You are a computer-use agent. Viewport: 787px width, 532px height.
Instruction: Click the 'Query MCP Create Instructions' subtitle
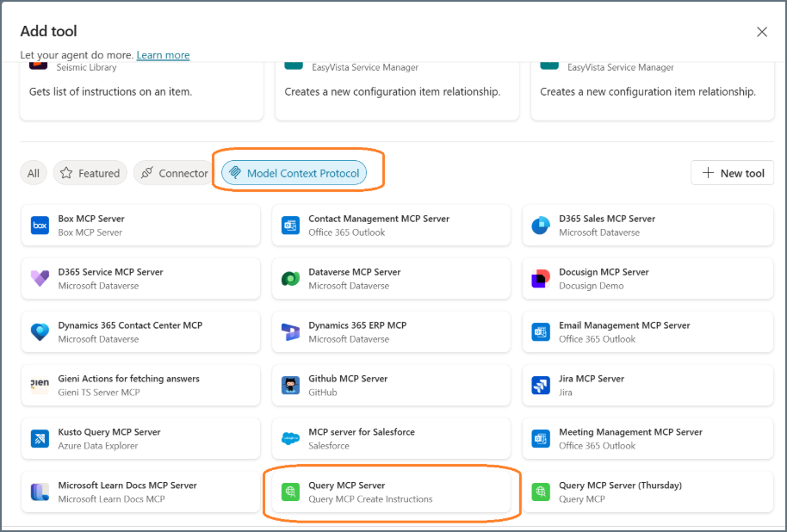coord(370,499)
